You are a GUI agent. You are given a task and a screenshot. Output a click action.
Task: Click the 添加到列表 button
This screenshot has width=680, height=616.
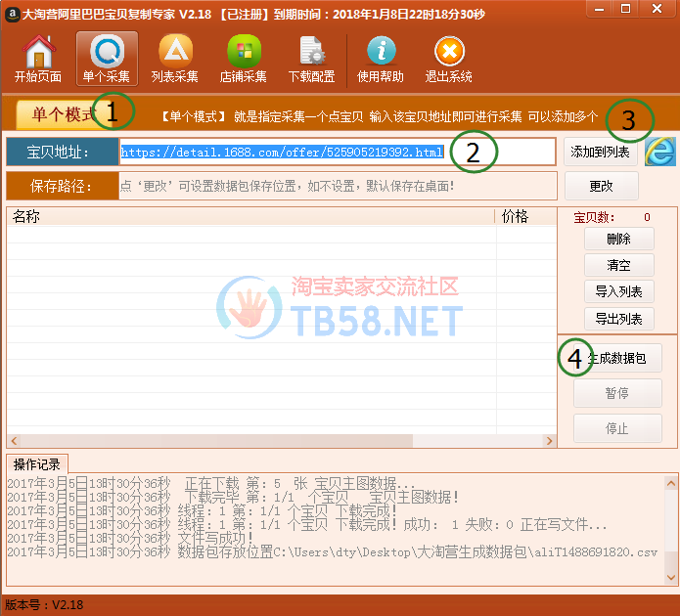click(600, 152)
